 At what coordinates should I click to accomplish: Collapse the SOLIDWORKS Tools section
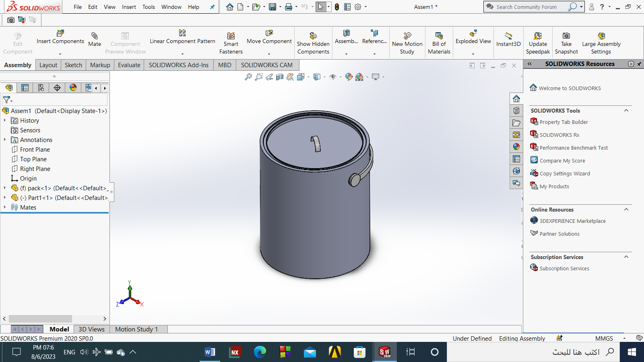click(626, 111)
